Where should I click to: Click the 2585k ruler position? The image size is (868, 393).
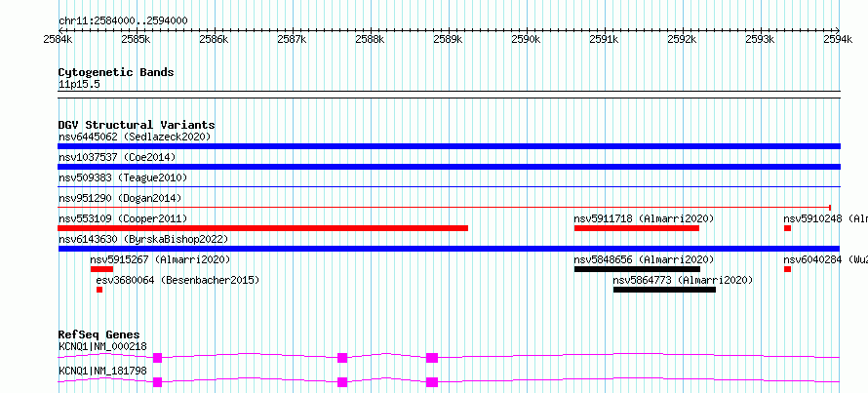[137, 39]
